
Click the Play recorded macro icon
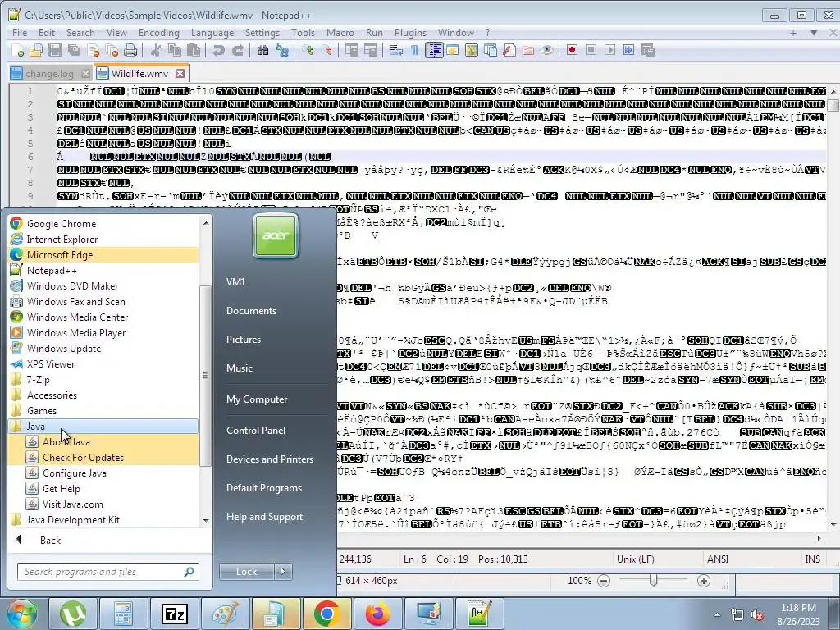pyautogui.click(x=609, y=50)
